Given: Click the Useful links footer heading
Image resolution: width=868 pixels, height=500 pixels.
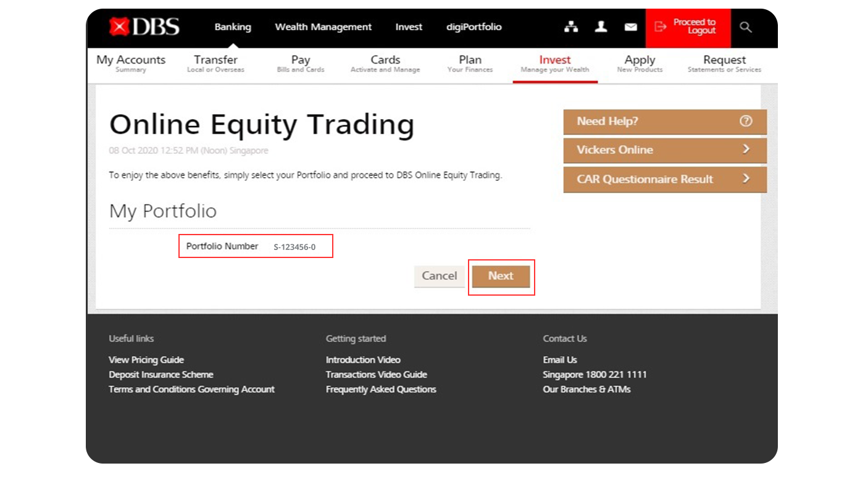Looking at the screenshot, I should click(131, 338).
